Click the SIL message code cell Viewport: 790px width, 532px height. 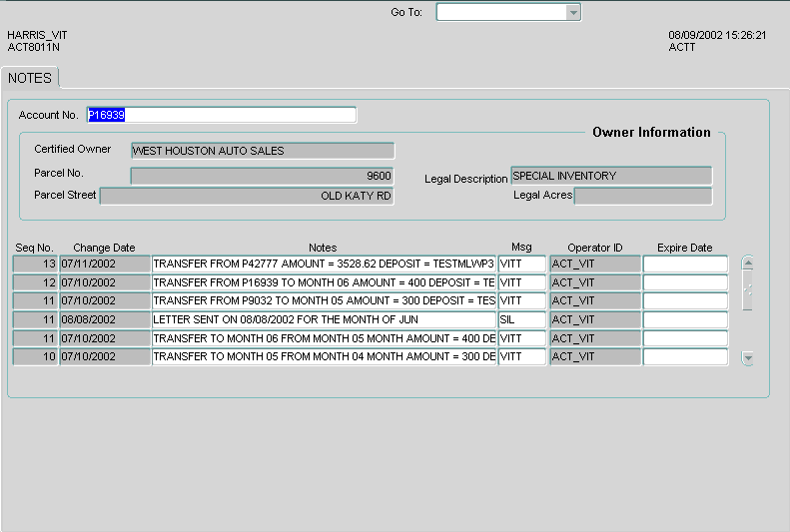[522, 319]
